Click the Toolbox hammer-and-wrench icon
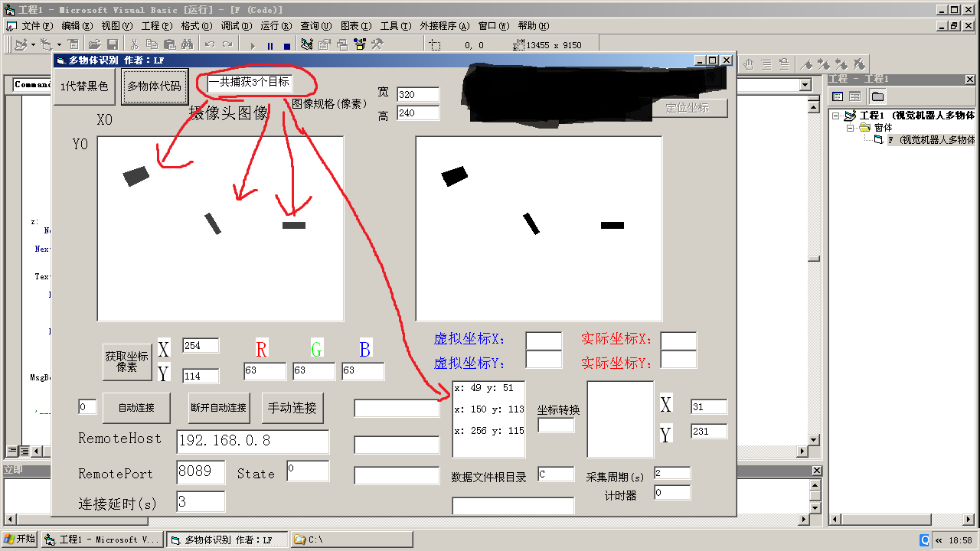 377,45
